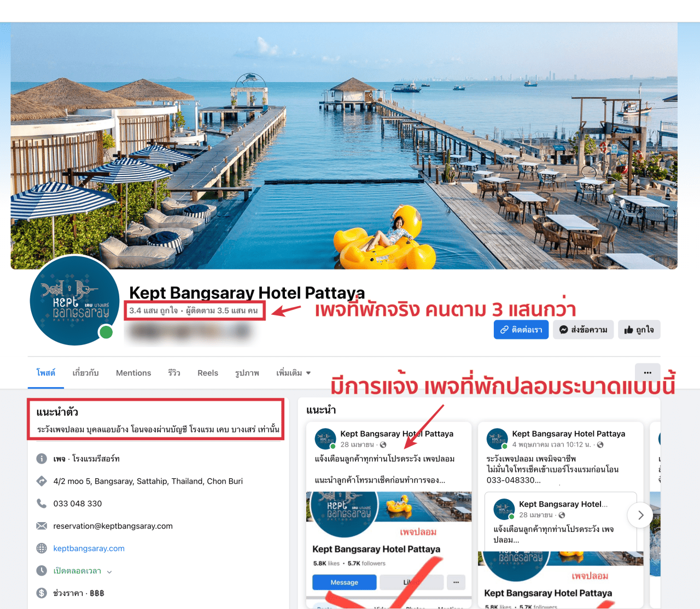Image resolution: width=700 pixels, height=609 pixels.
Task: Click the globe icon beside keptbangsaray.com
Action: pyautogui.click(x=42, y=548)
